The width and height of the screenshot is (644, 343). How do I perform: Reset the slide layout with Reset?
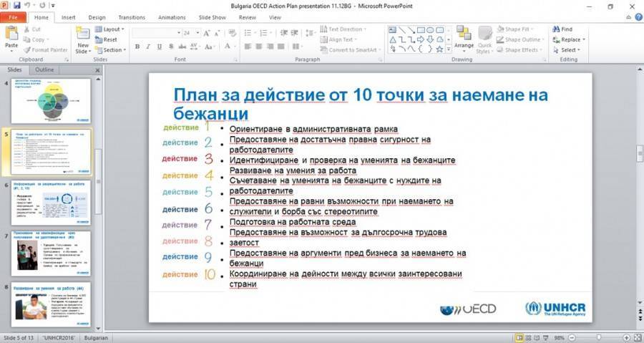tap(107, 40)
